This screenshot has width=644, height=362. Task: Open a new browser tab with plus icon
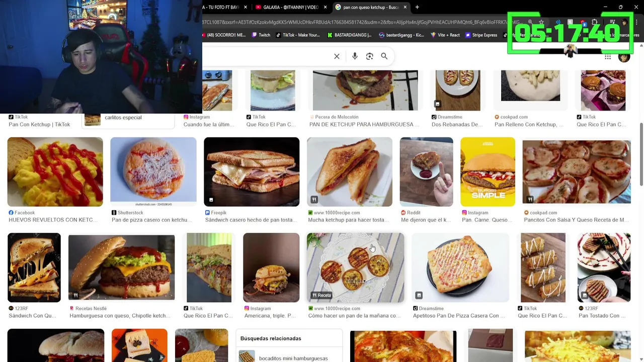point(417,7)
